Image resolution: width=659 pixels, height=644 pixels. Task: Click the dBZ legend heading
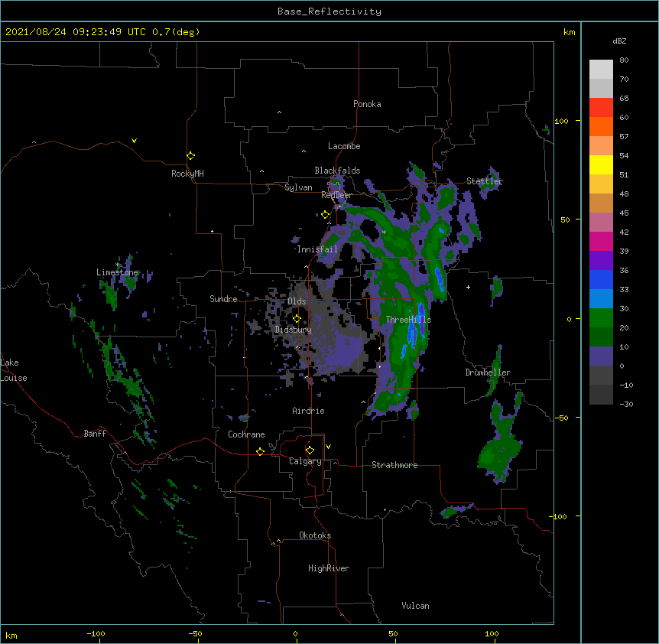point(619,41)
